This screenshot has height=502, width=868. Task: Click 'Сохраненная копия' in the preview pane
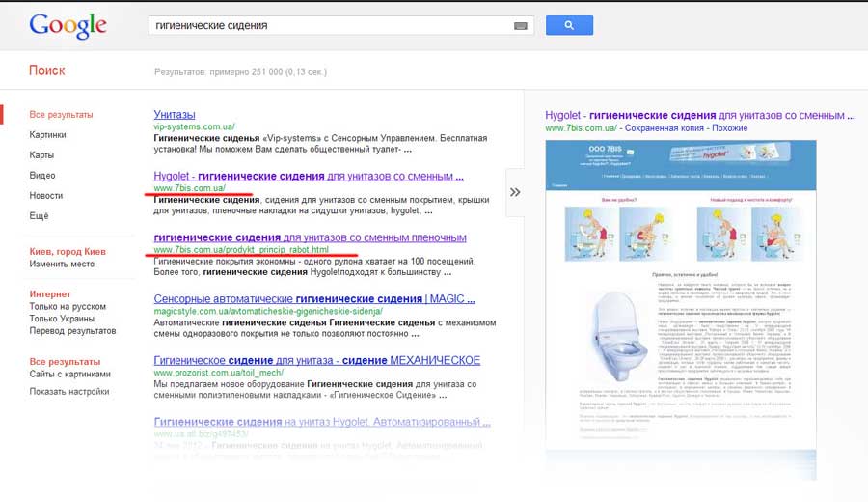point(665,128)
